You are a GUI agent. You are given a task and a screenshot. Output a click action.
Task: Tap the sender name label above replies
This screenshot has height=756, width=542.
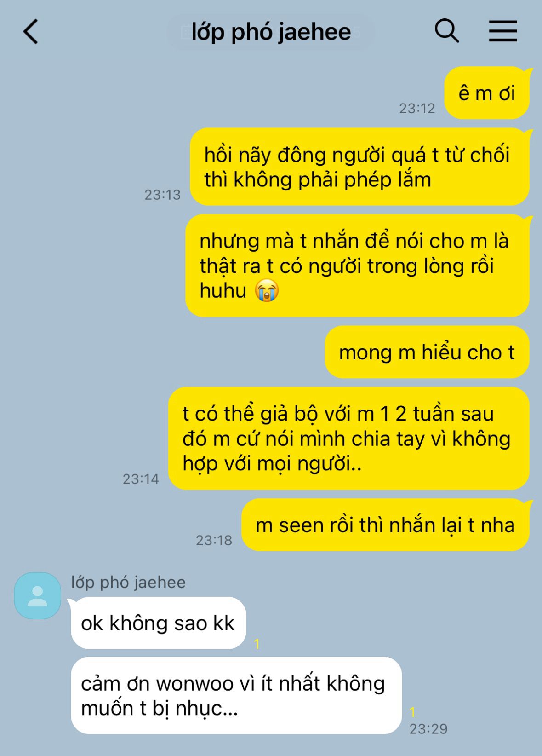[x=128, y=582]
